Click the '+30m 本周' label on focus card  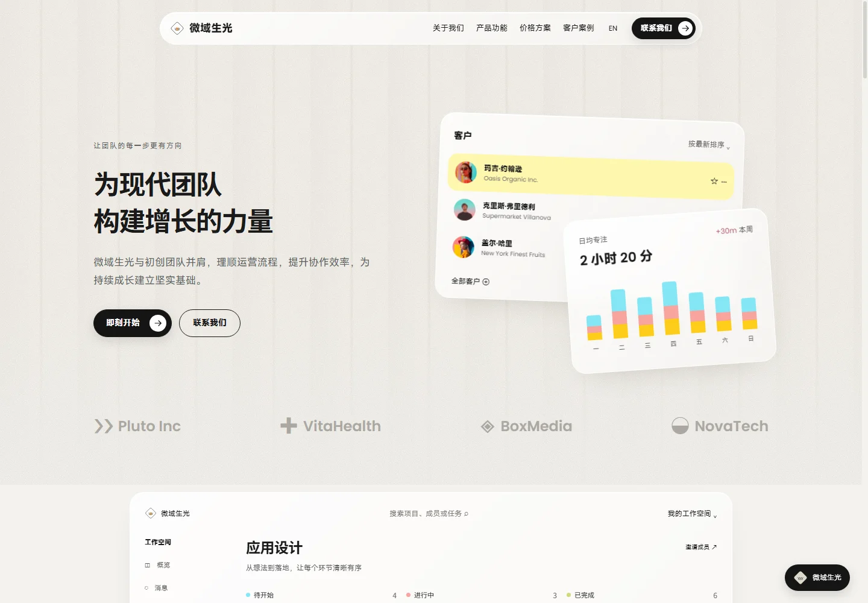point(734,230)
